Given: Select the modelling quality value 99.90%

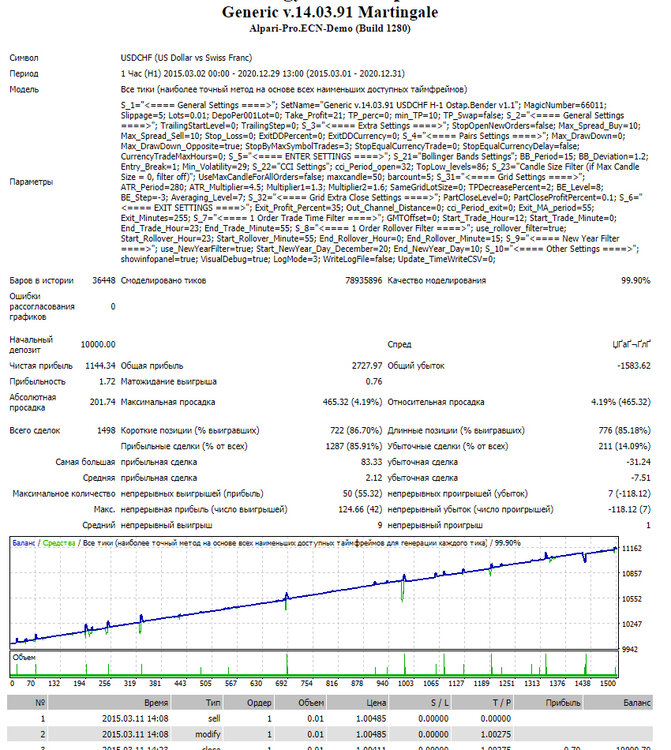Looking at the screenshot, I should click(x=636, y=280).
